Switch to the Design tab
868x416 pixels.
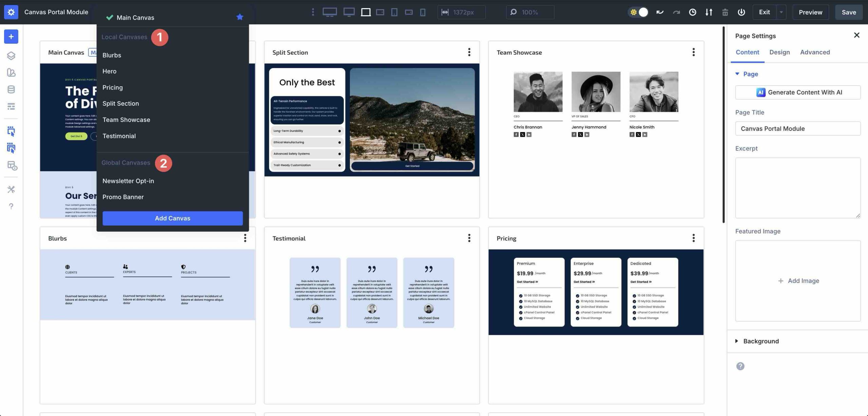tap(779, 52)
